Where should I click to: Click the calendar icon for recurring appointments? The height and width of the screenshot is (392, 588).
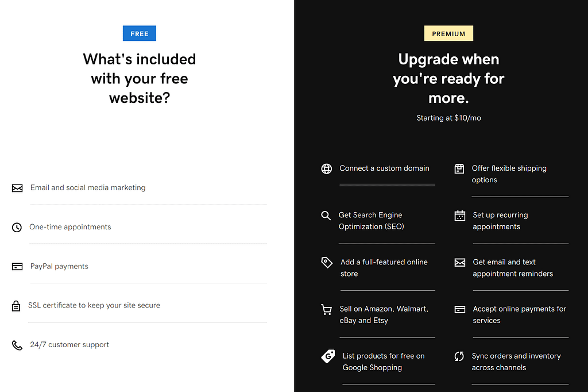[x=460, y=216]
